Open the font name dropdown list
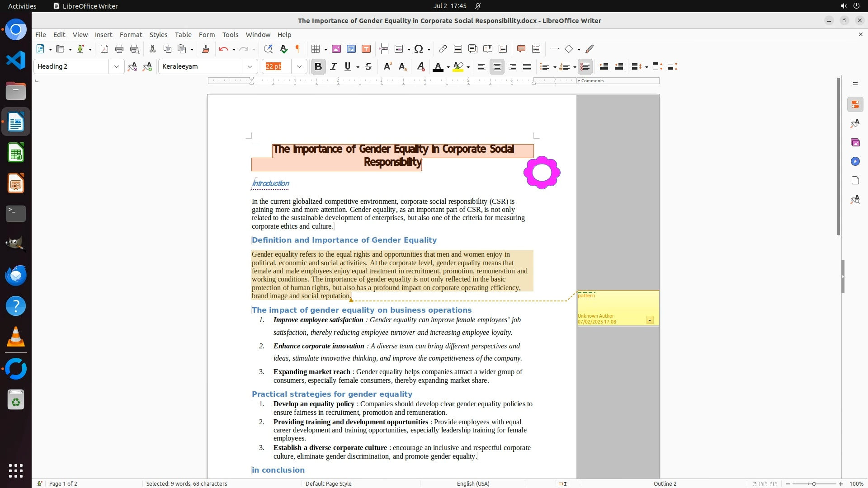 click(250, 66)
